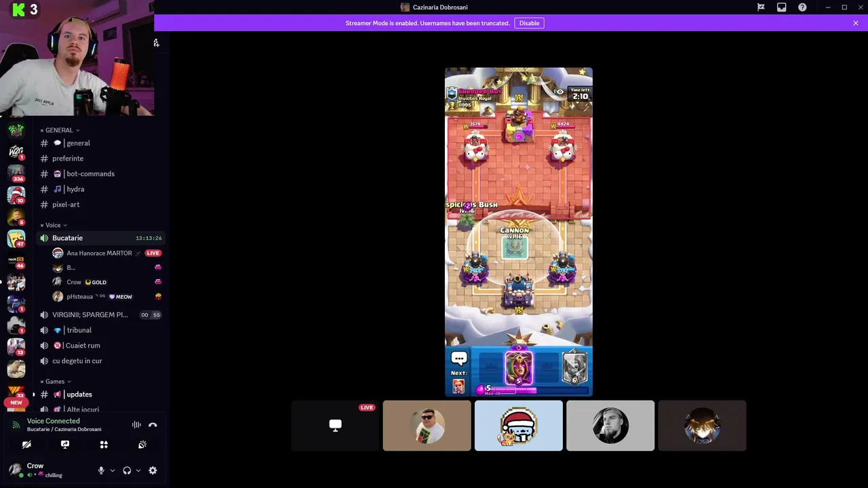Open the W2G server icon
868x488 pixels.
tap(16, 151)
